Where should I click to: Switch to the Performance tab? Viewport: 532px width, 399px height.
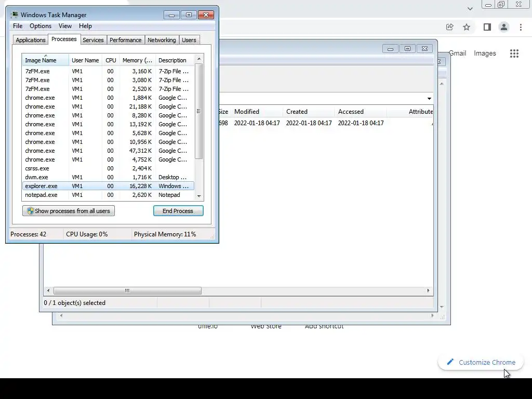125,40
